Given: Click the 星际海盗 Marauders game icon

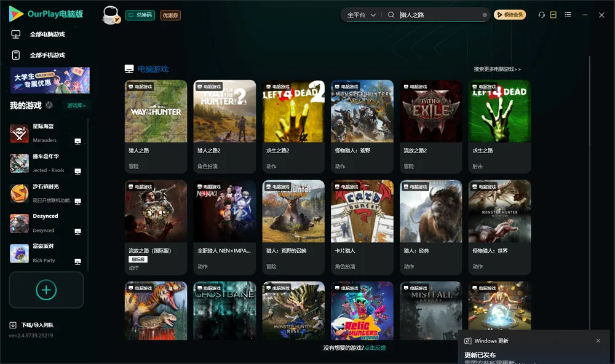Looking at the screenshot, I should (x=19, y=133).
